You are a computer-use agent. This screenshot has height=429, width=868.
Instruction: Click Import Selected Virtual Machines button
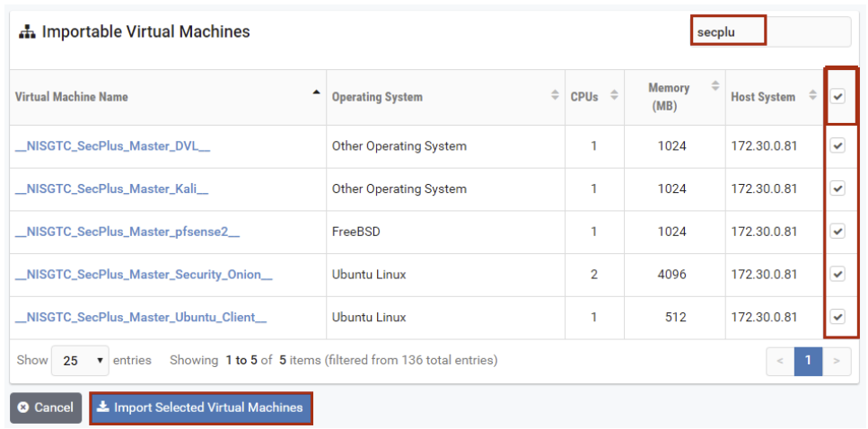click(201, 408)
